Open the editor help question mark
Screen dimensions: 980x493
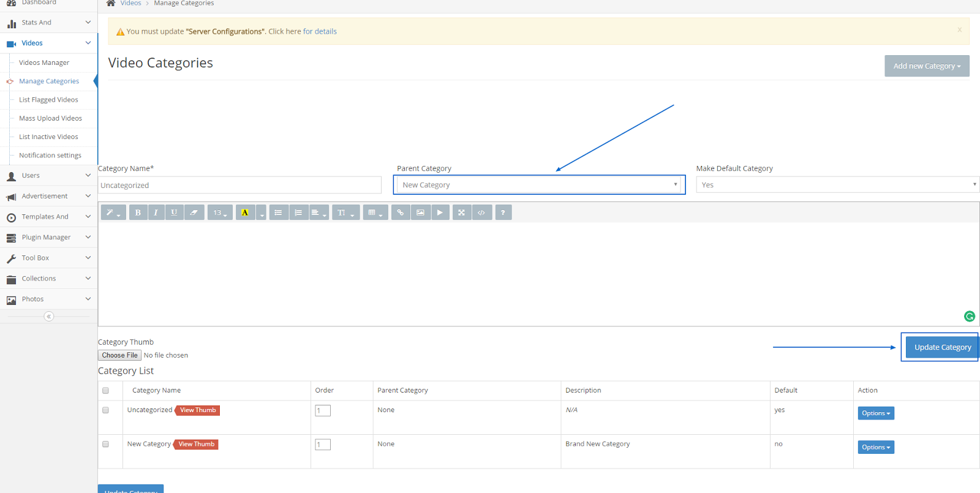(x=503, y=213)
